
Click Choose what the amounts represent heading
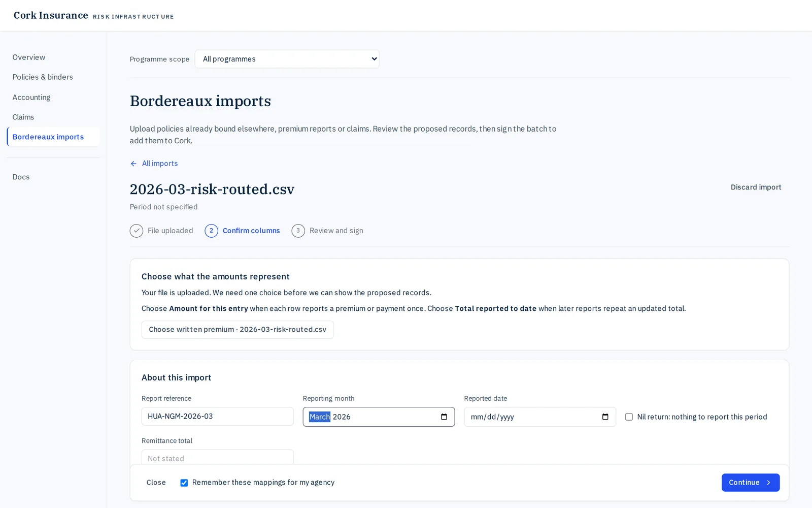[216, 276]
